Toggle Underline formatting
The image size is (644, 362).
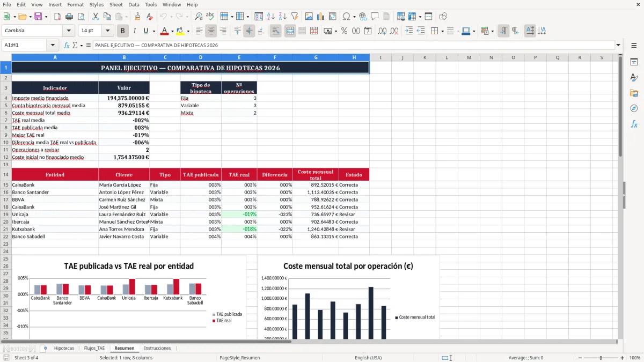146,31
